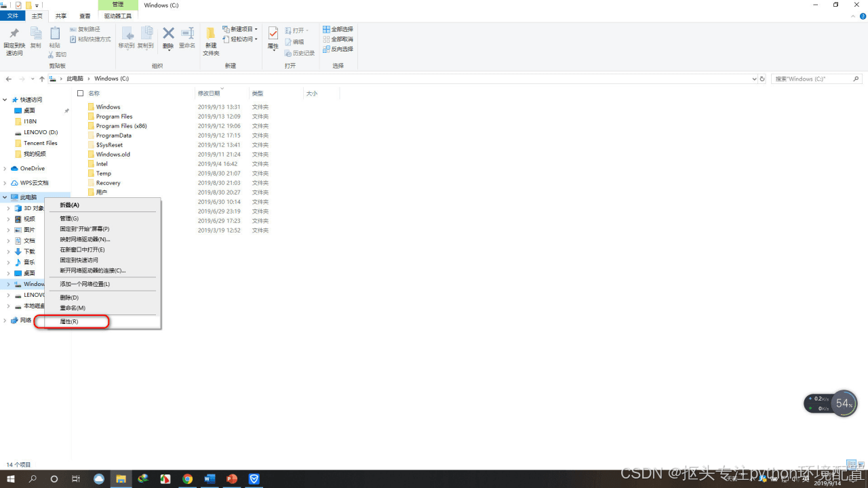The height and width of the screenshot is (488, 868).
Task: Click the Windows Start button
Action: tap(11, 479)
